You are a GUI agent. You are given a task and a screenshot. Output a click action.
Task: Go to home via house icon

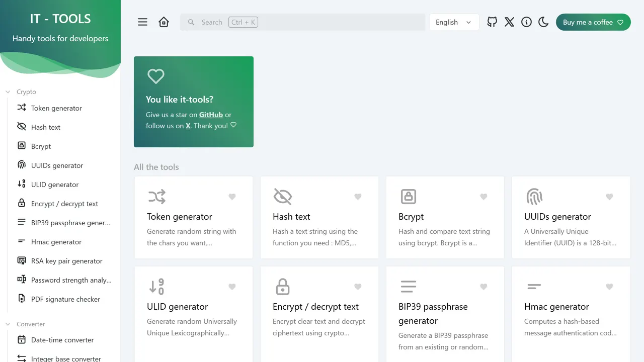[164, 22]
